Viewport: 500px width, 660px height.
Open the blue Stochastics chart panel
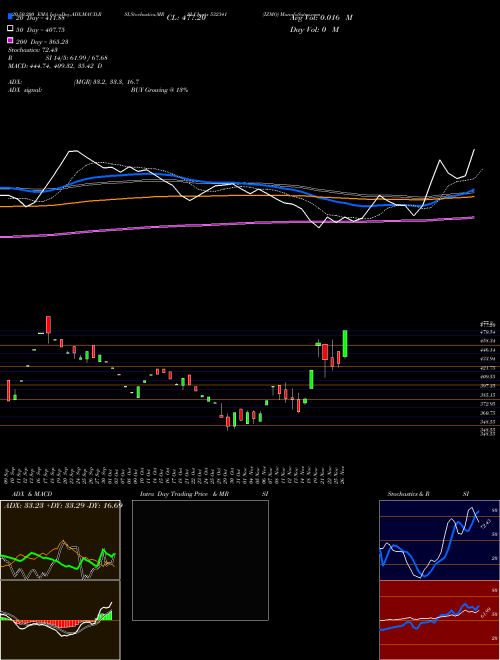pyautogui.click(x=439, y=540)
